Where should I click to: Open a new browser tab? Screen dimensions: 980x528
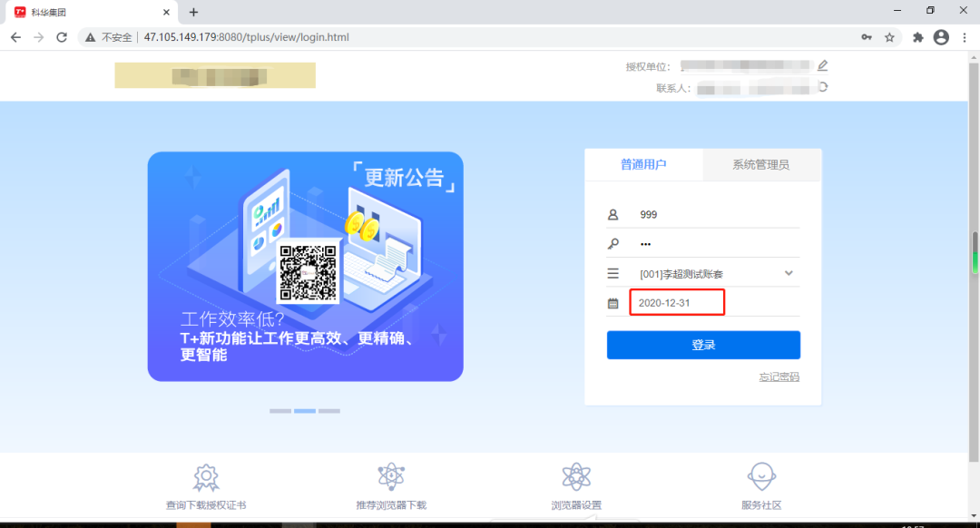[194, 12]
